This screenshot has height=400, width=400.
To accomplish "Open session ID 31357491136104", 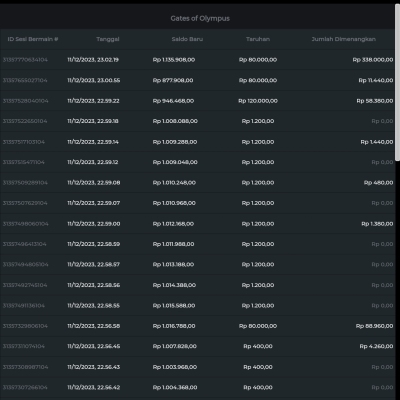I will click(24, 305).
